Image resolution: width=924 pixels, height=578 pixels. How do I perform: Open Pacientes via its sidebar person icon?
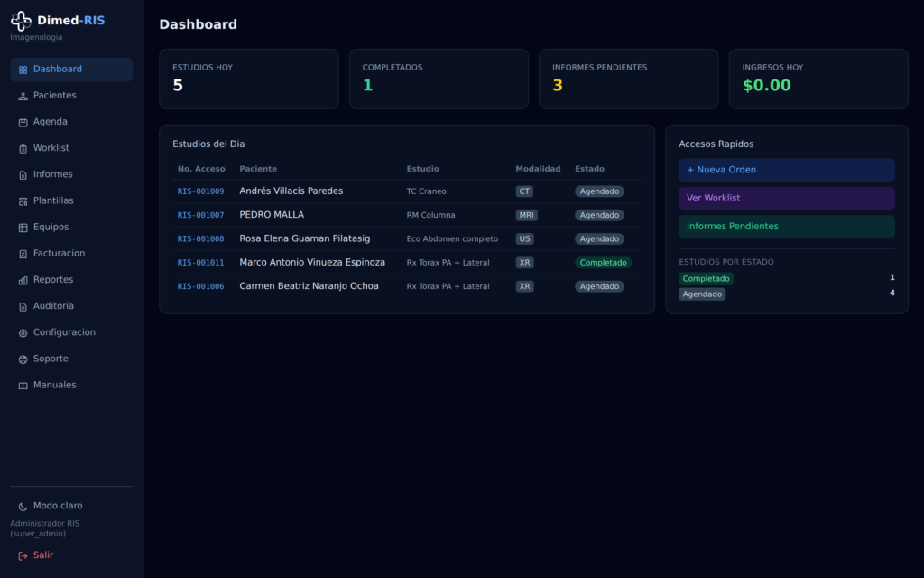[23, 96]
